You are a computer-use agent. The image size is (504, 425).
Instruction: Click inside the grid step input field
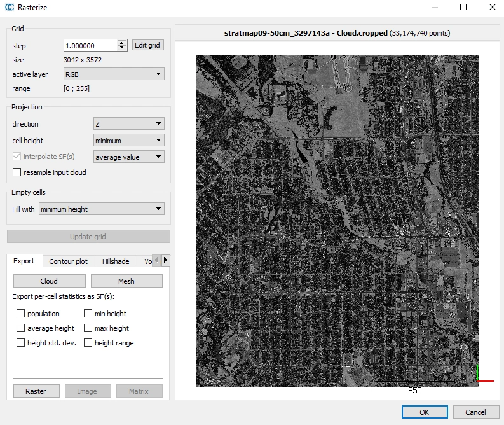click(x=90, y=46)
